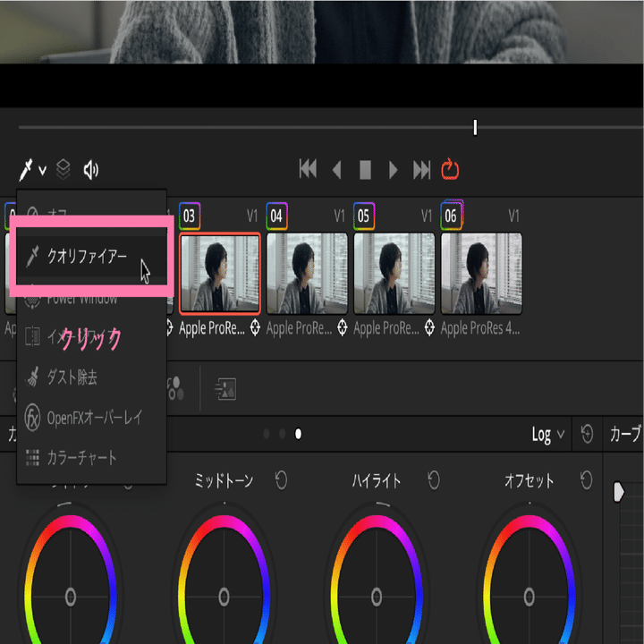644x644 pixels.
Task: Jump to first frame button
Action: click(308, 170)
